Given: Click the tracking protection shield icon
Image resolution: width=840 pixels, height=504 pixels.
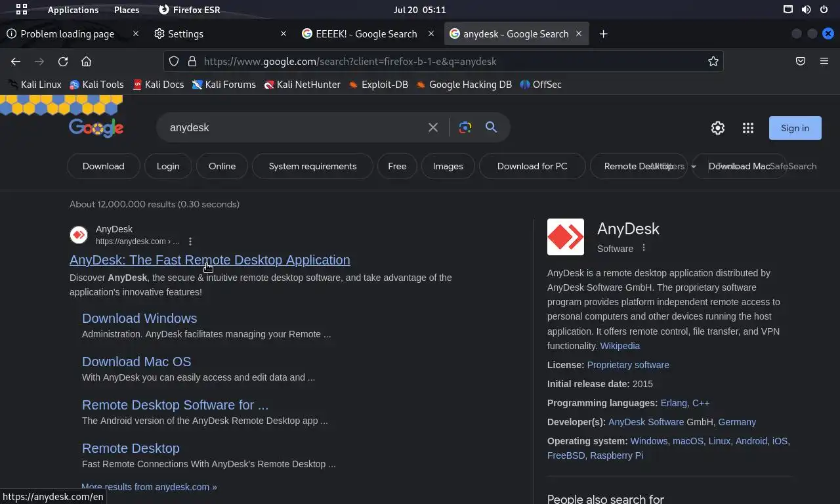Looking at the screenshot, I should (x=174, y=61).
